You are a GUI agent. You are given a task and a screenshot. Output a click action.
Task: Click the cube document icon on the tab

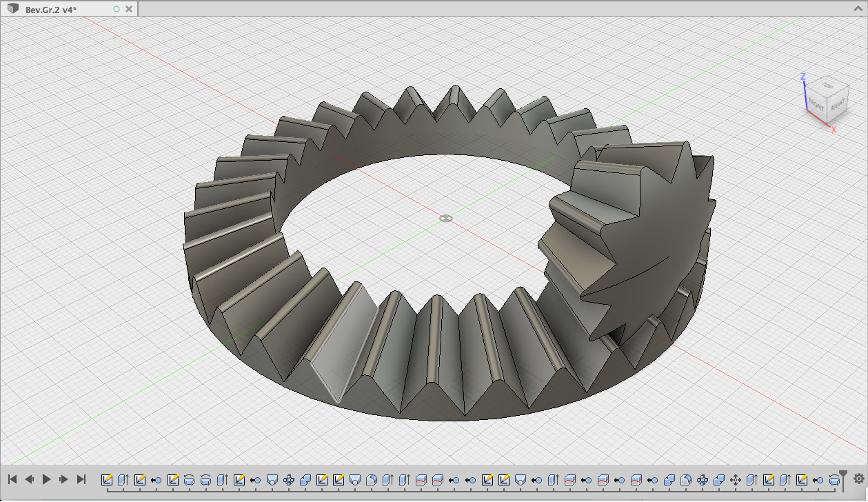[13, 9]
